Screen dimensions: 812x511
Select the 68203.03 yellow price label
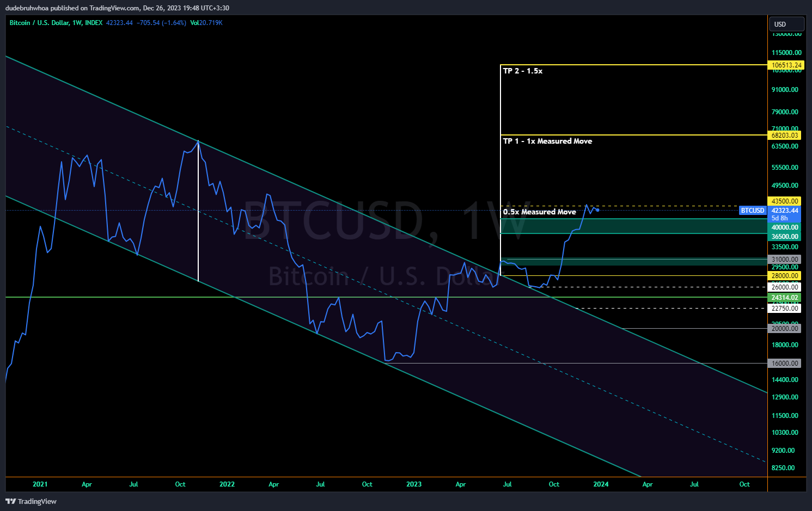tap(785, 135)
